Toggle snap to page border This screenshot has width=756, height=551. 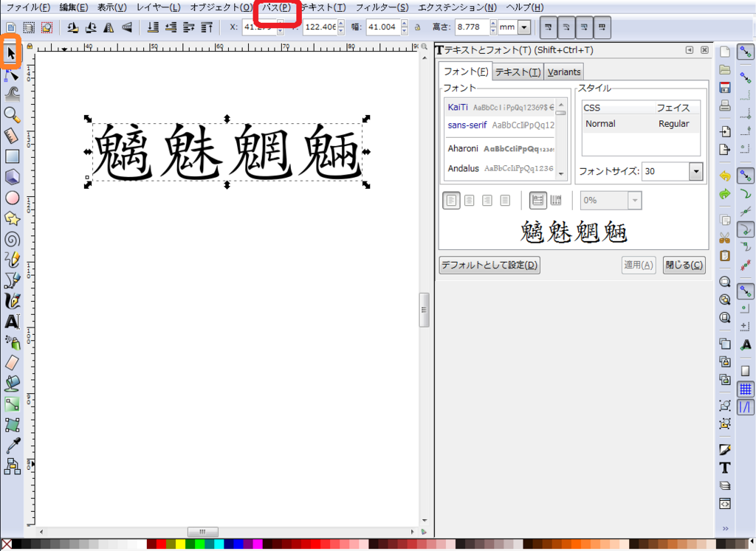(x=746, y=370)
